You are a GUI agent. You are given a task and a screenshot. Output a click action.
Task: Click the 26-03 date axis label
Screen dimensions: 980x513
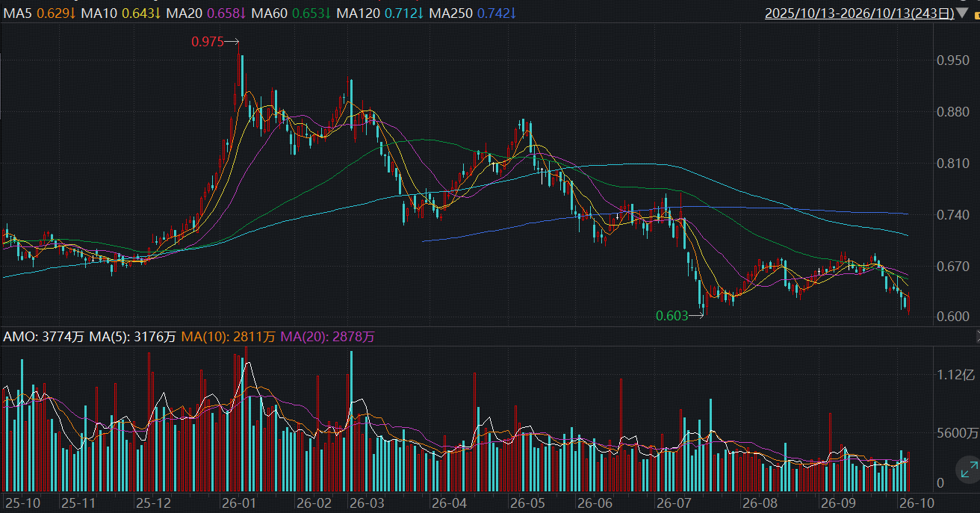tap(366, 503)
